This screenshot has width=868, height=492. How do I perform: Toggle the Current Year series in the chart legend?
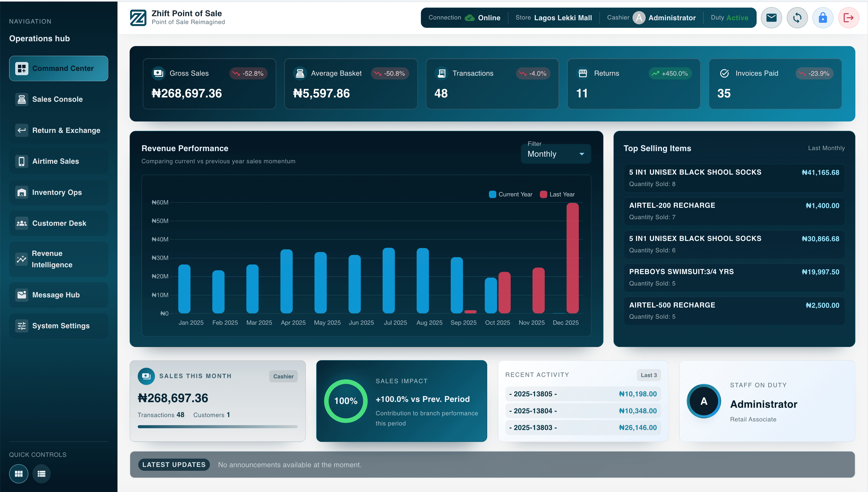click(x=510, y=194)
